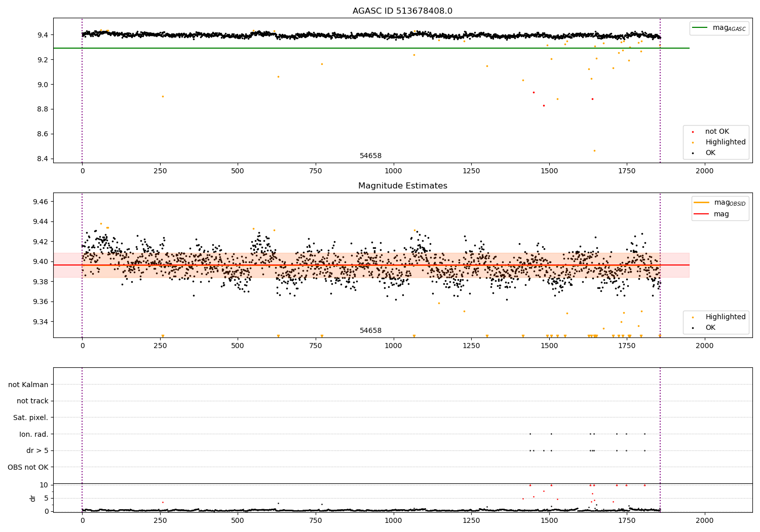Click y-axis tick '9.44' on Magnitude Estimates

click(x=41, y=222)
